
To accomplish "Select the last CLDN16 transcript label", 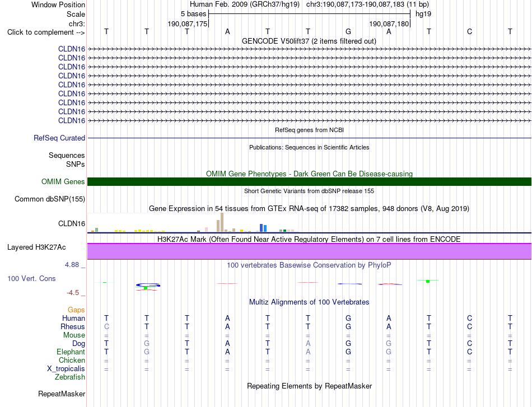I will (x=72, y=121).
